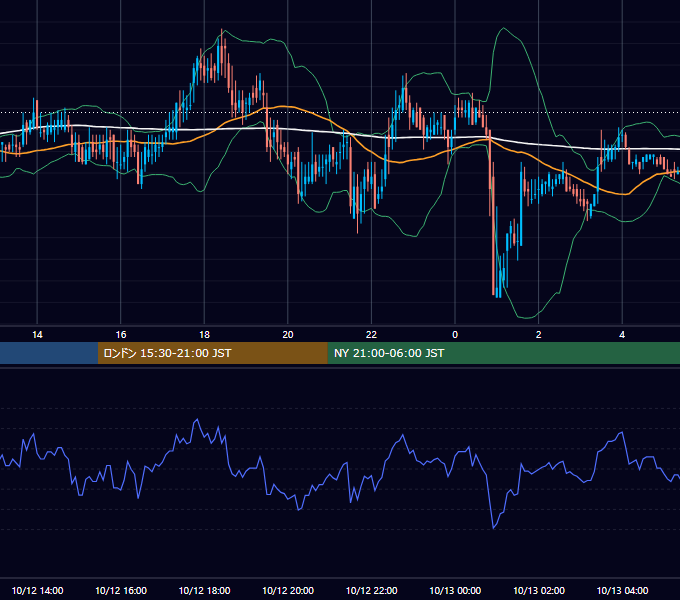Click the 10/13 02:00 date label
This screenshot has width=680, height=600.
coord(539,590)
